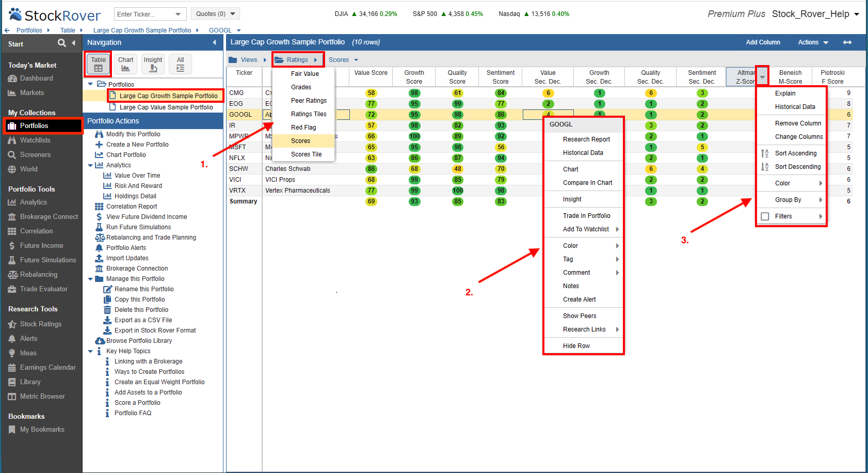Open Altman Z-Score column dropdown arrow
The width and height of the screenshot is (868, 473).
pyautogui.click(x=762, y=77)
